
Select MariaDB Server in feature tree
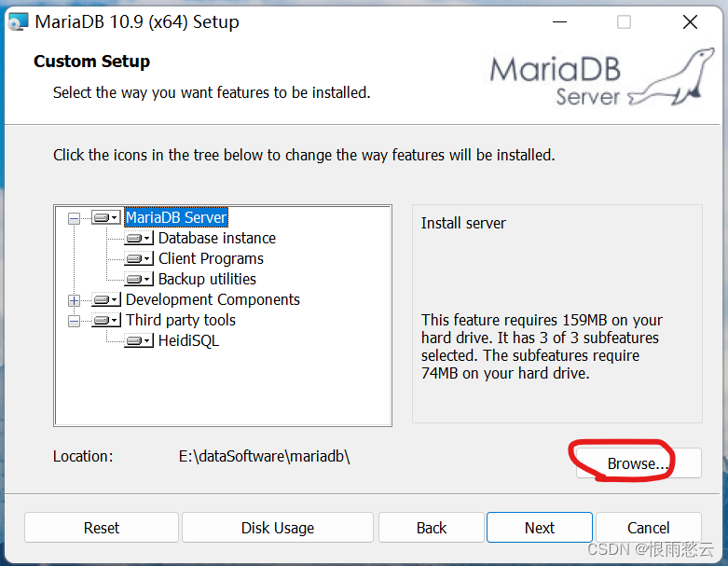point(176,217)
